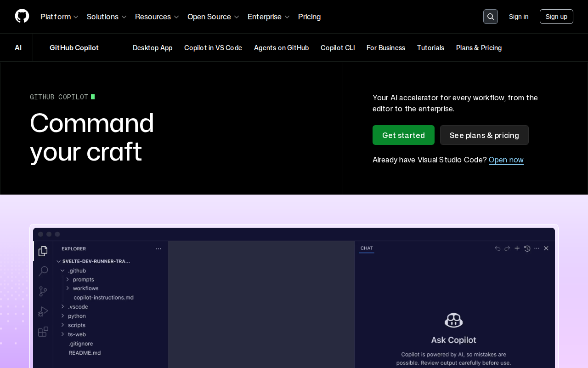Open the .gitignore file

[x=81, y=344]
